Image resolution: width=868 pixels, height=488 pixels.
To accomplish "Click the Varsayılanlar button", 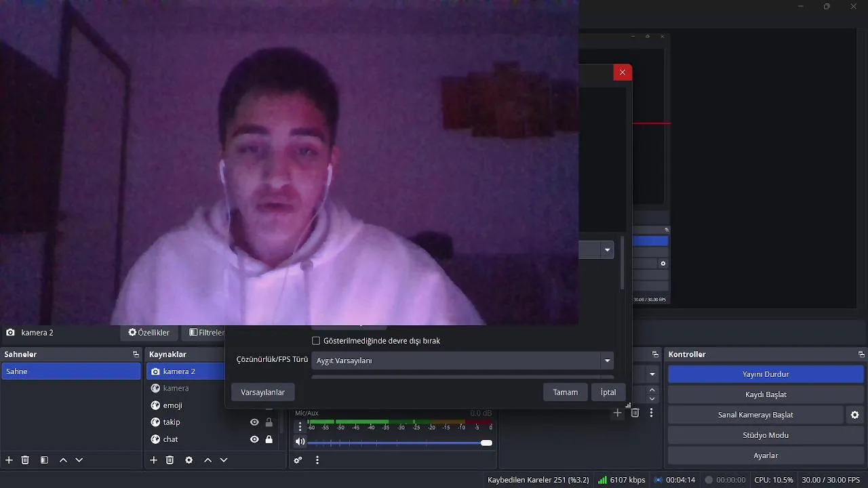I will [x=263, y=392].
